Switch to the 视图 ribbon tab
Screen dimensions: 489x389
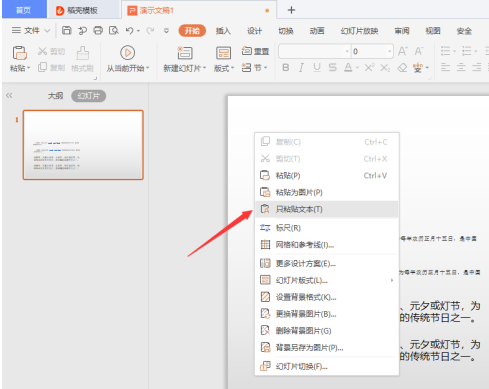[x=433, y=31]
